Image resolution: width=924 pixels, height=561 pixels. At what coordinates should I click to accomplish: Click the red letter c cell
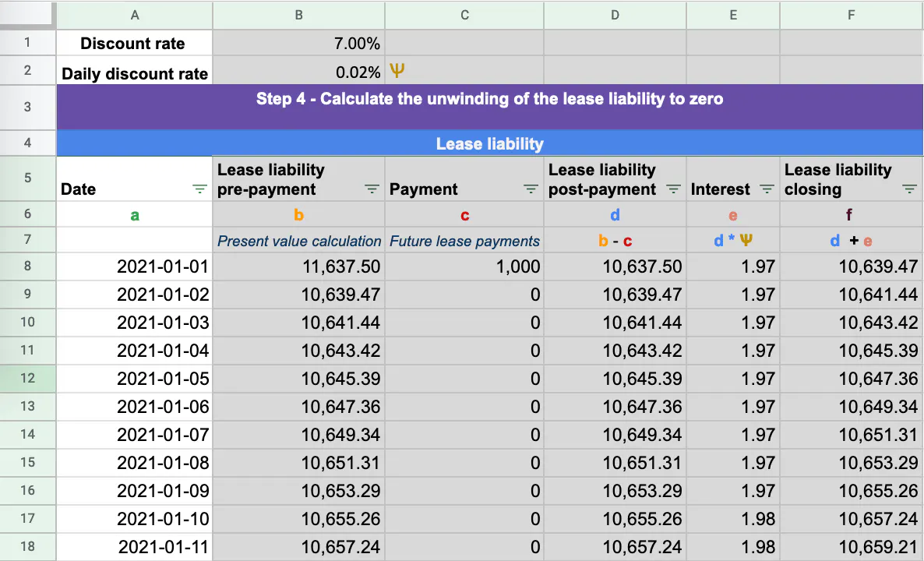point(464,214)
